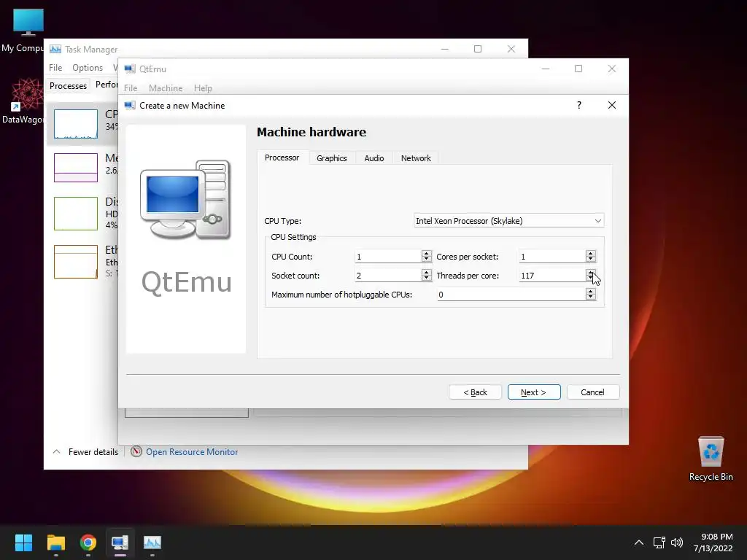Click the QtEmu title bar icon
Image resolution: width=747 pixels, height=560 pixels.
tap(130, 69)
